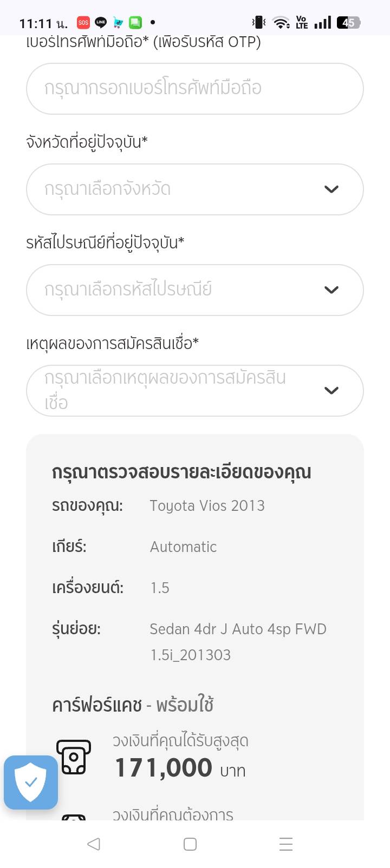The width and height of the screenshot is (390, 868).
Task: Tap the green message notification icon
Action: pyautogui.click(x=135, y=22)
